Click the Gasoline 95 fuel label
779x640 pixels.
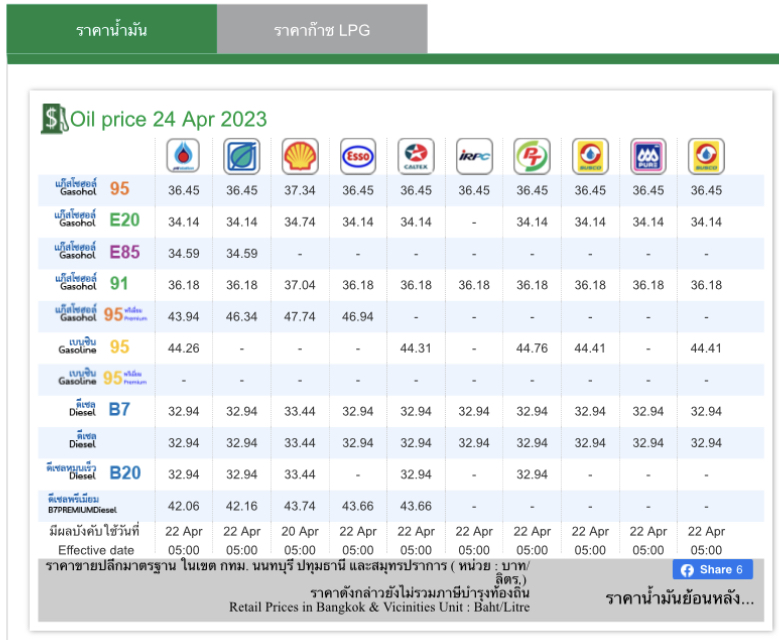click(x=94, y=346)
